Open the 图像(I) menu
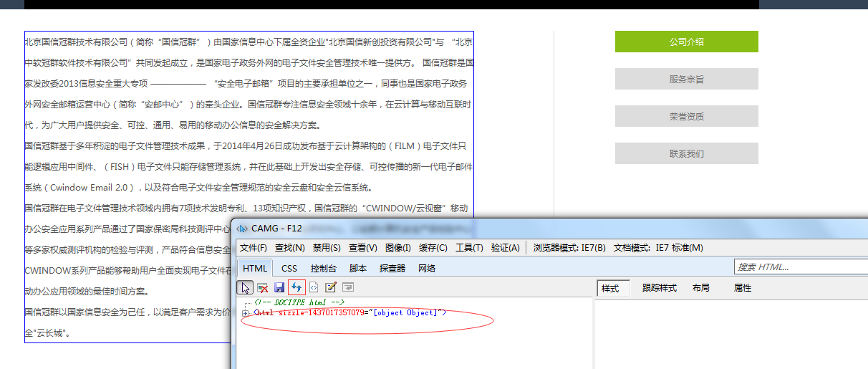This screenshot has height=369, width=868. [398, 248]
